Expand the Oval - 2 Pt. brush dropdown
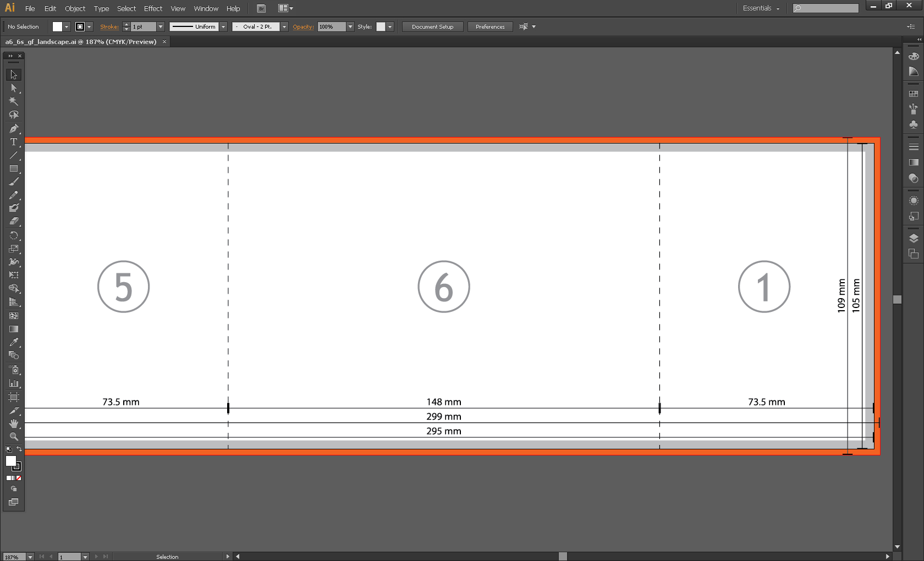Image resolution: width=924 pixels, height=561 pixels. coord(284,27)
